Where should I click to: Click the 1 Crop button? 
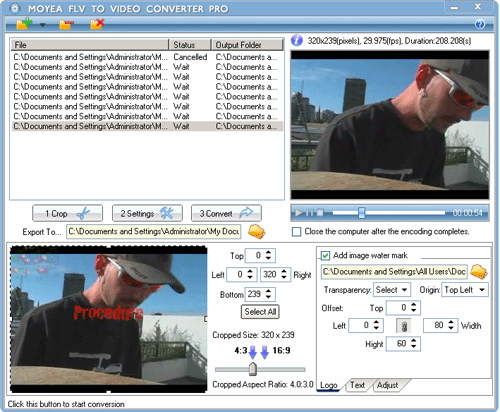pos(67,213)
